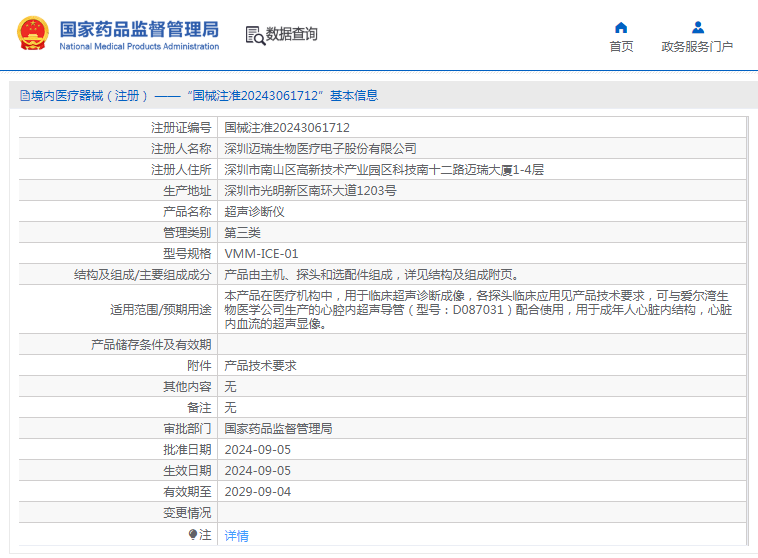758x558 pixels.
Task: Click 国家药品监督管理局 site title
Action: [139, 29]
